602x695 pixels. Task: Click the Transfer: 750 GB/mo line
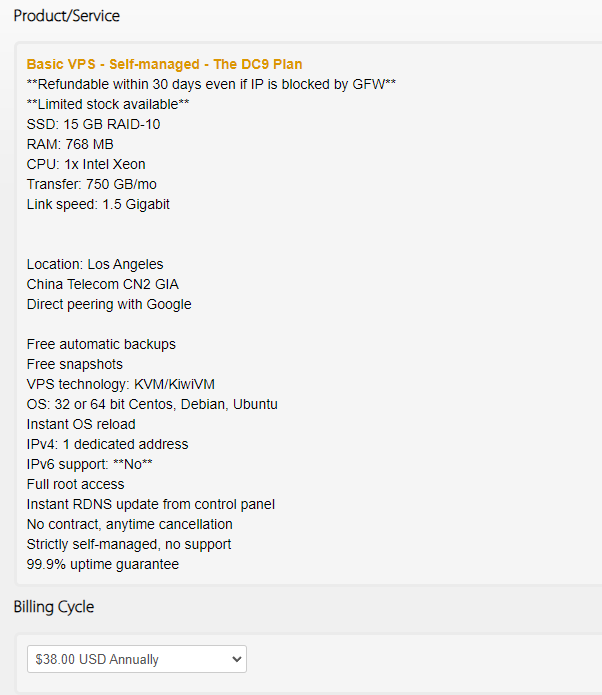(91, 184)
